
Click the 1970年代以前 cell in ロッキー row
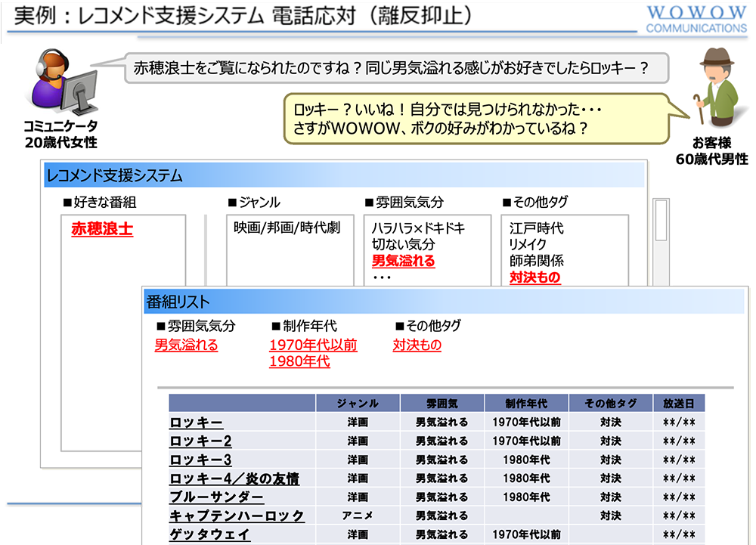526,423
